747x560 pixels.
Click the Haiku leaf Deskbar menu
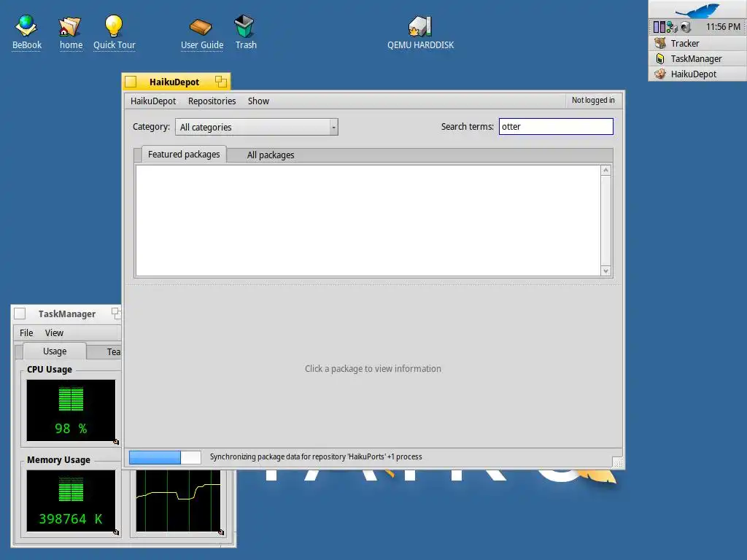pyautogui.click(x=697, y=9)
